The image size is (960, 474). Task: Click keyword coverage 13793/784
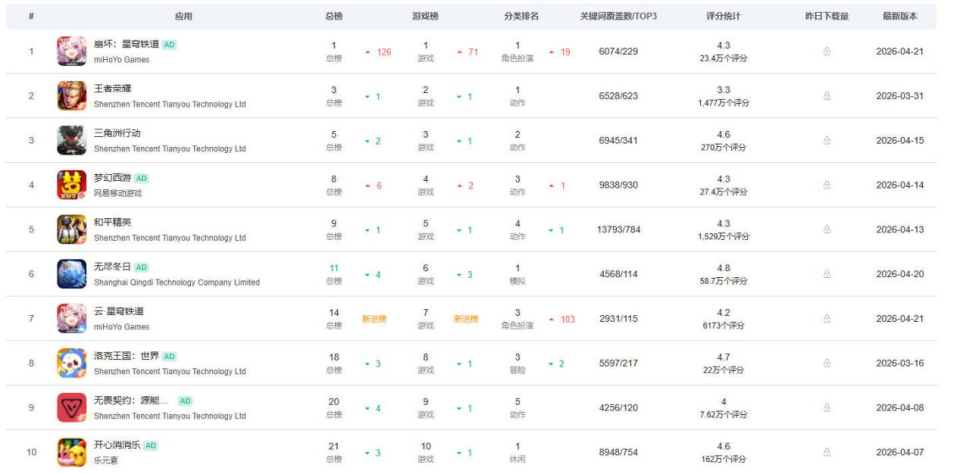618,230
